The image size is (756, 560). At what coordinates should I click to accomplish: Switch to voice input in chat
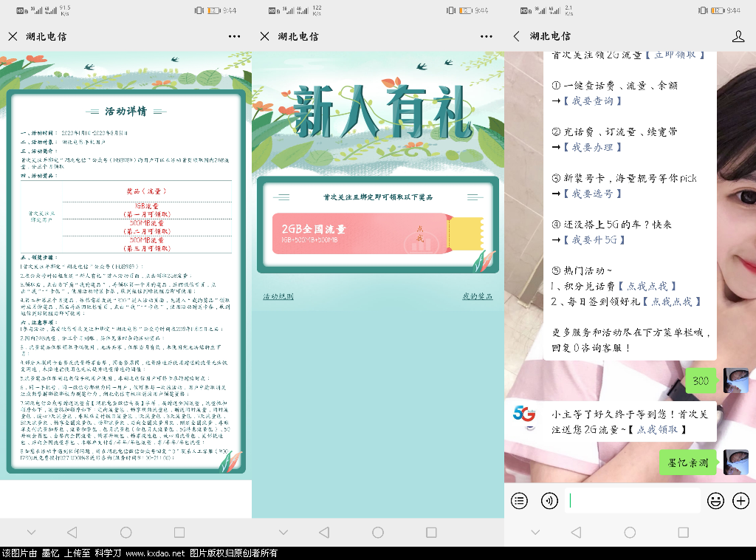tap(549, 501)
